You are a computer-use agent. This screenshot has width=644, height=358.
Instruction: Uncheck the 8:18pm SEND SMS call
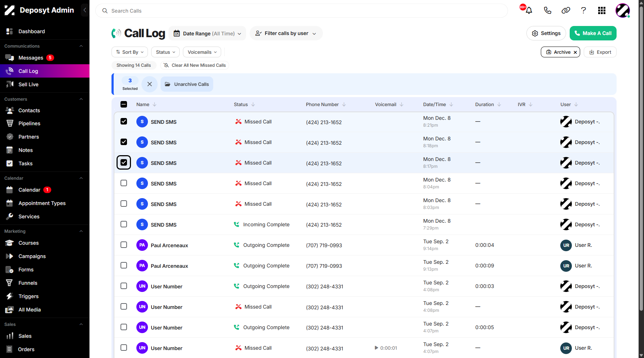coord(124,142)
